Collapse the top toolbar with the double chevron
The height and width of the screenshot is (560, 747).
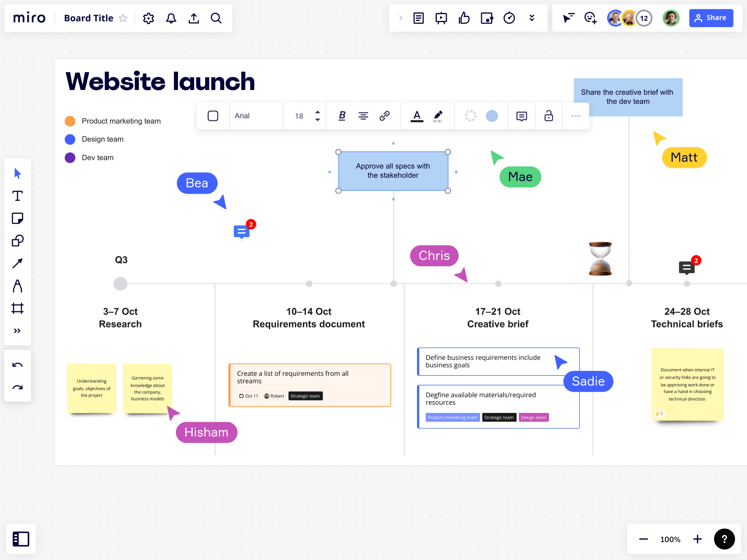532,18
